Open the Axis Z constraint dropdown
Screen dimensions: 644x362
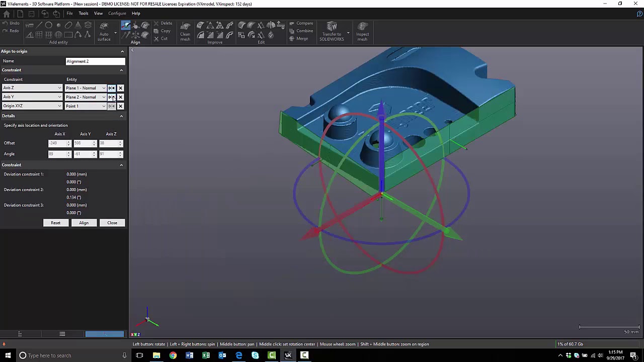32,88
